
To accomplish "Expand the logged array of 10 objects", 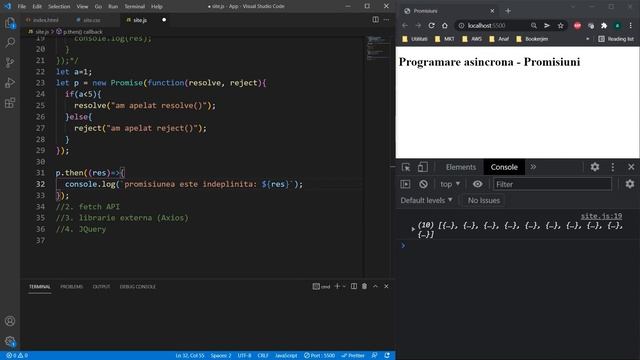I will pyautogui.click(x=413, y=229).
